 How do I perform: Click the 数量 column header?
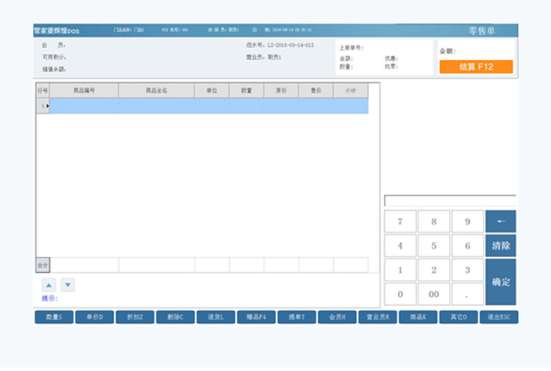click(x=246, y=91)
